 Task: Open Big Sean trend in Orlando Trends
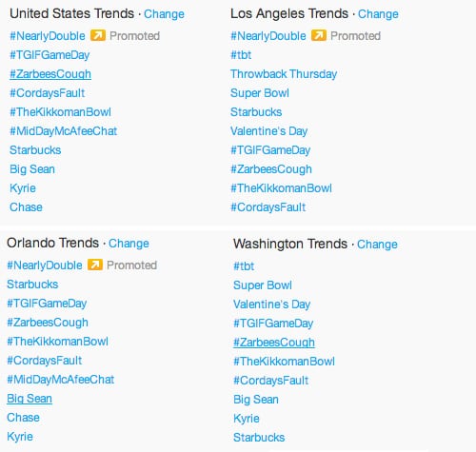point(30,399)
